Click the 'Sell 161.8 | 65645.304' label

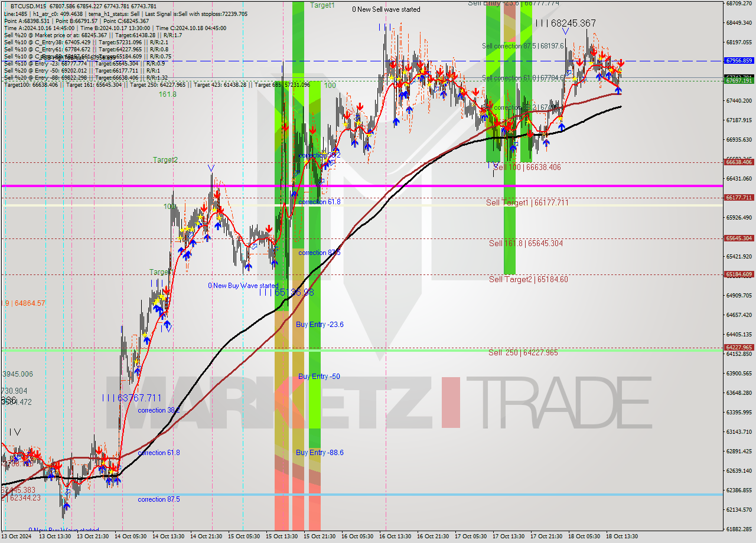click(526, 243)
